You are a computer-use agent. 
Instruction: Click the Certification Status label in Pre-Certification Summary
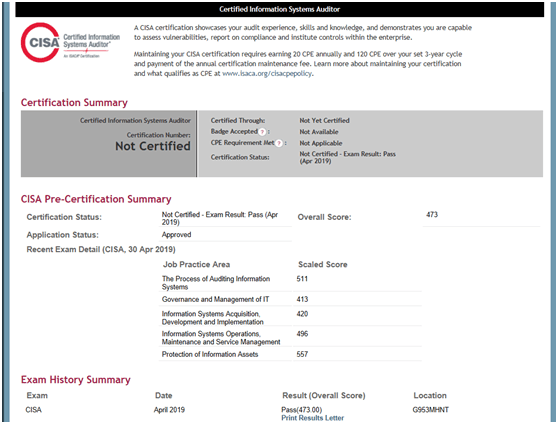(64, 217)
